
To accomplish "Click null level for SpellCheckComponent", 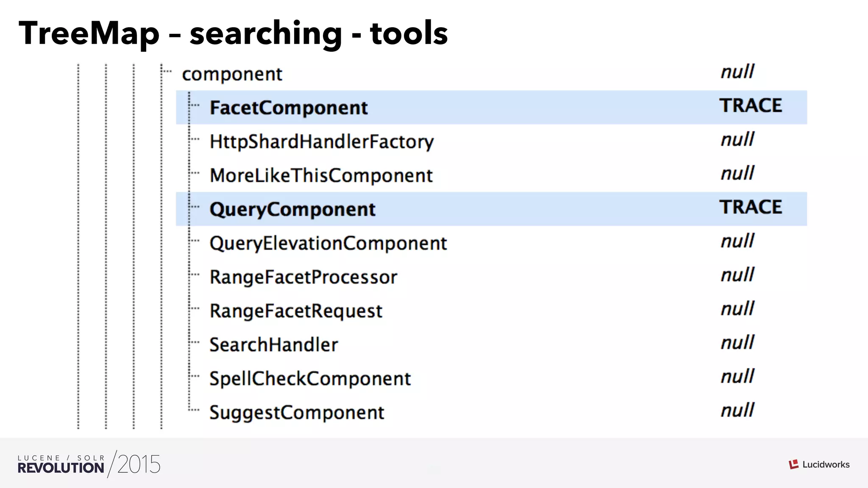I will pyautogui.click(x=737, y=376).
